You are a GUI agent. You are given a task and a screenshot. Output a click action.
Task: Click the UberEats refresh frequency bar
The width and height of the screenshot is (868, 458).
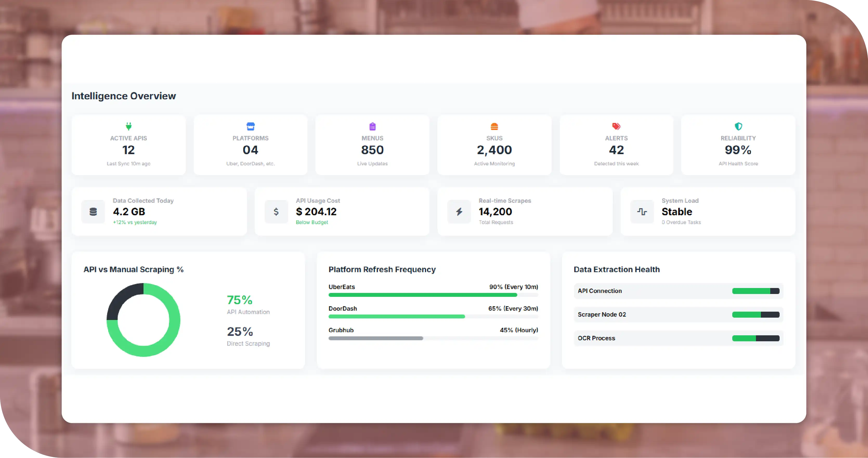[422, 295]
